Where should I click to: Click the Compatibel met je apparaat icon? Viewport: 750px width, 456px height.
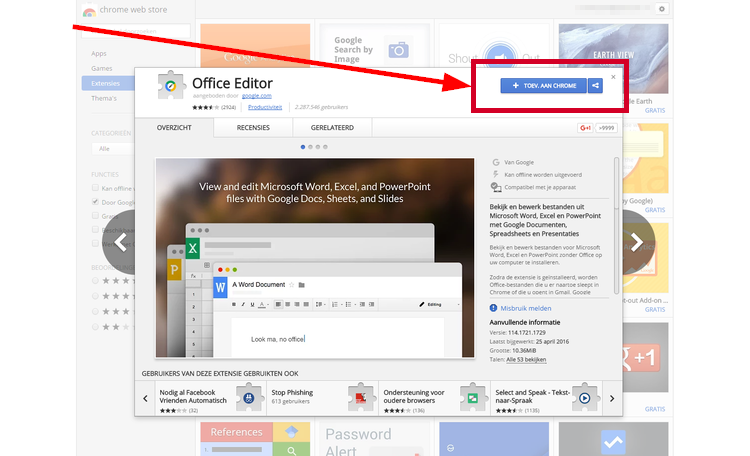click(496, 187)
